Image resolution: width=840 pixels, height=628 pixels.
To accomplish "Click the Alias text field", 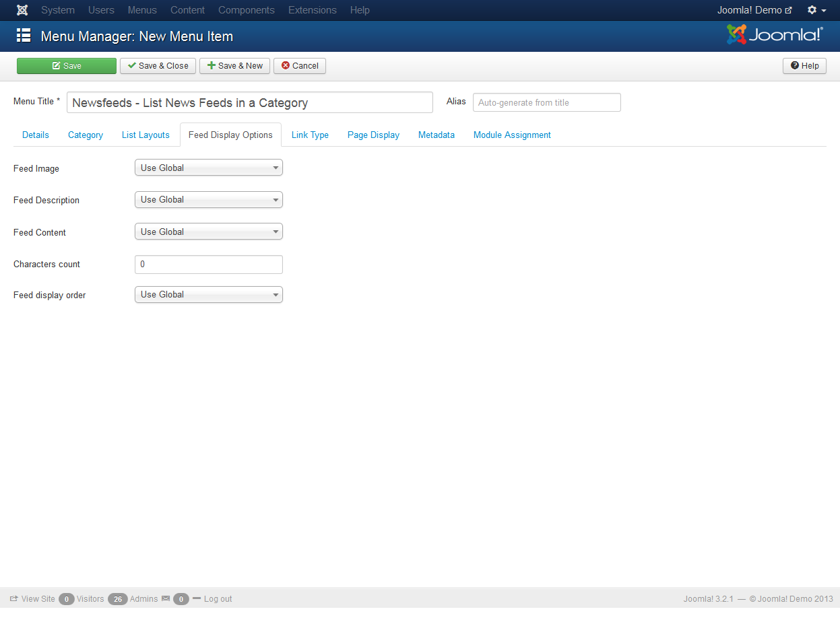I will coord(546,103).
